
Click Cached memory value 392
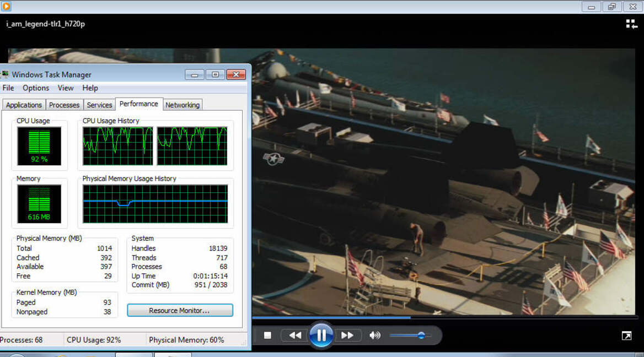pos(106,258)
